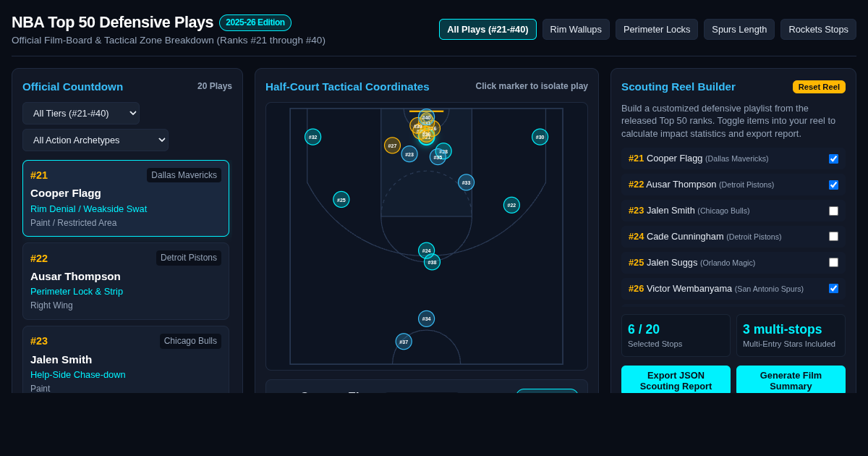
Task: Click court marker #22 on the right wing
Action: point(511,205)
